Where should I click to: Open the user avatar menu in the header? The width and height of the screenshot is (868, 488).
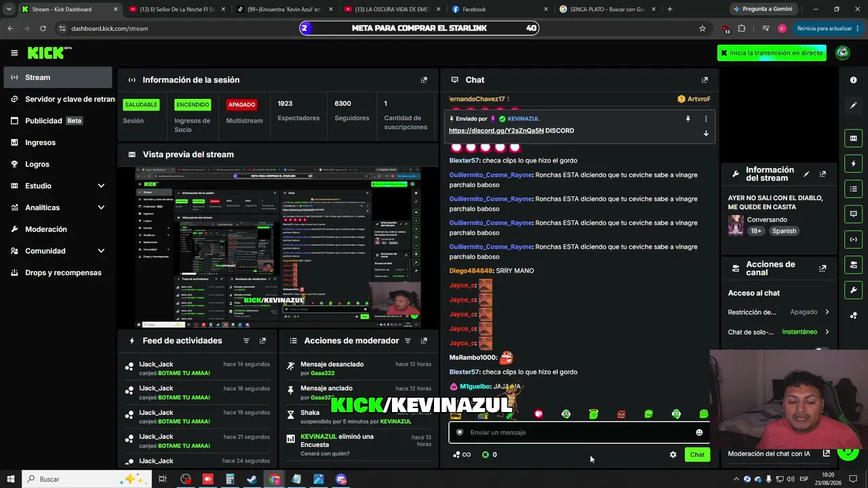843,53
